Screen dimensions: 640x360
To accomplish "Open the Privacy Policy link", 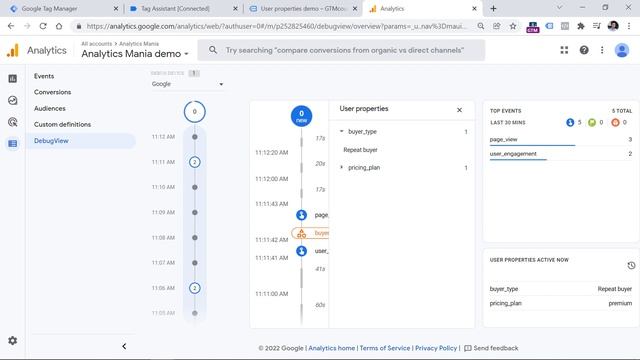I will coord(436,348).
